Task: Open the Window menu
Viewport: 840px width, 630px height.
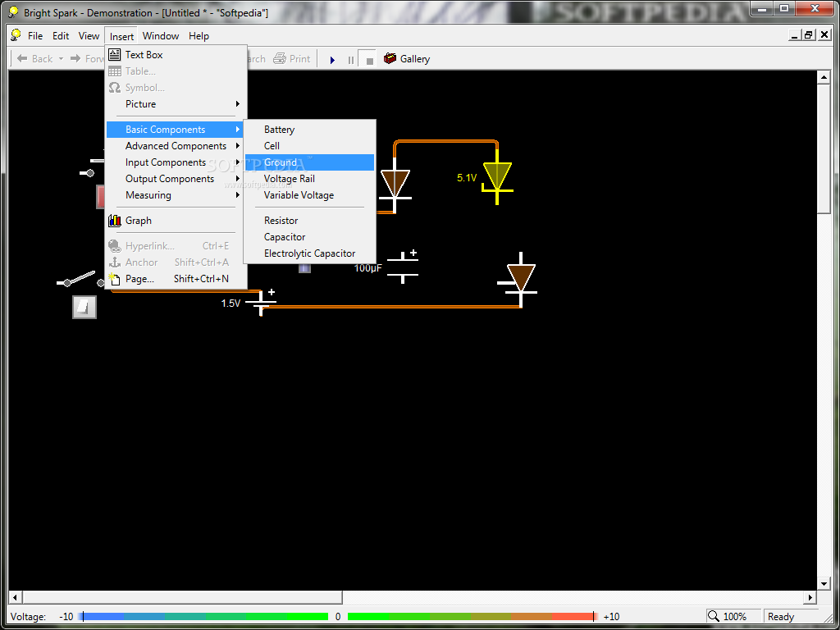Action: 161,36
